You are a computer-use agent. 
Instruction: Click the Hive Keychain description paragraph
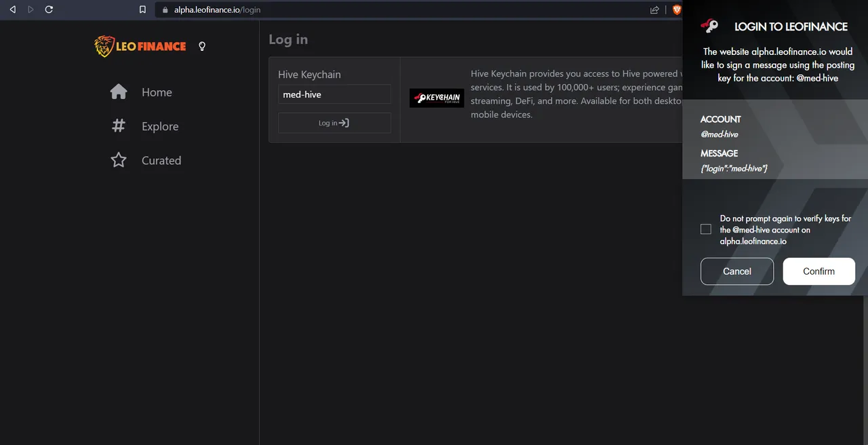pyautogui.click(x=576, y=94)
